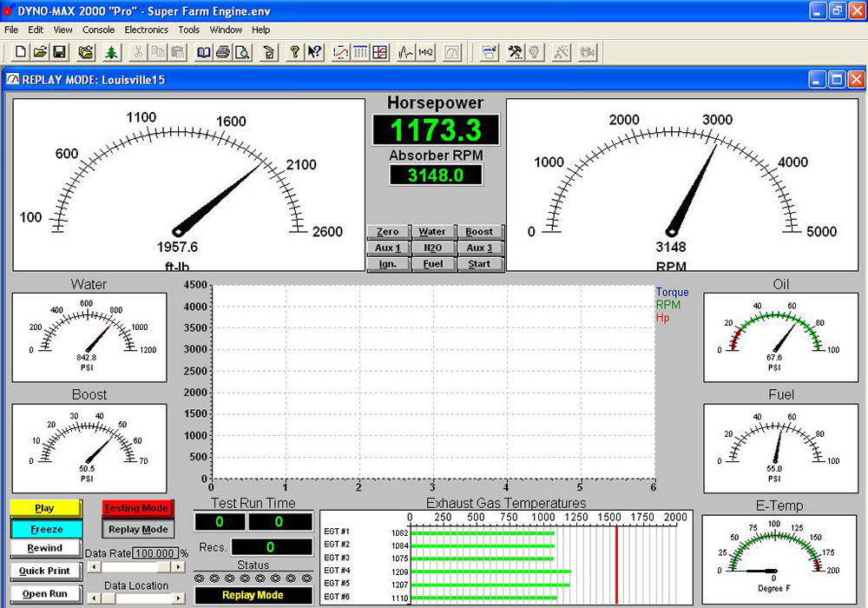Viewport: 868px width, 608px height.
Task: Click the Copy toolbar icon
Action: click(158, 53)
